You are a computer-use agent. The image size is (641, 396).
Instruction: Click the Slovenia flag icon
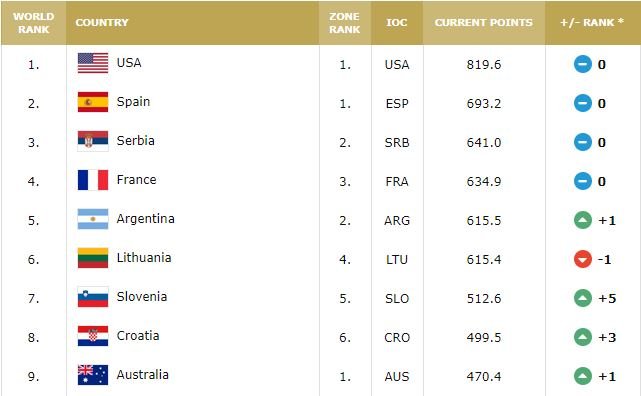click(x=93, y=297)
